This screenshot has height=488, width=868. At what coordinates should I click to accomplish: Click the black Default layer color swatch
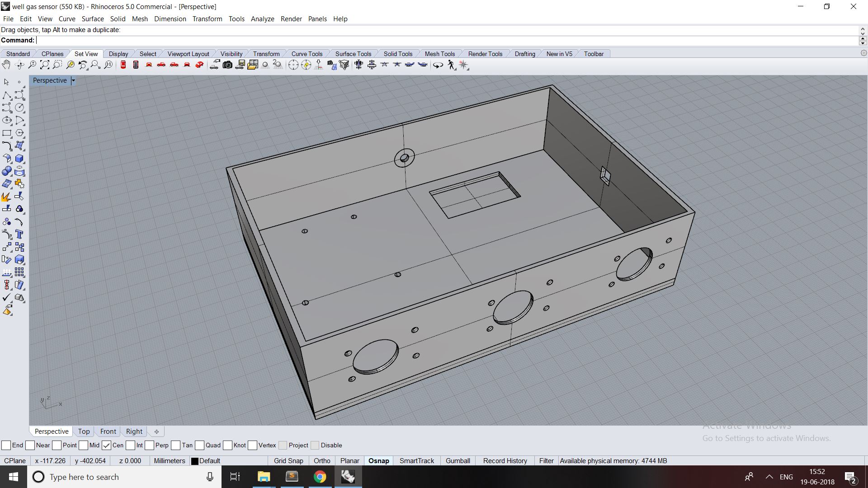(195, 461)
